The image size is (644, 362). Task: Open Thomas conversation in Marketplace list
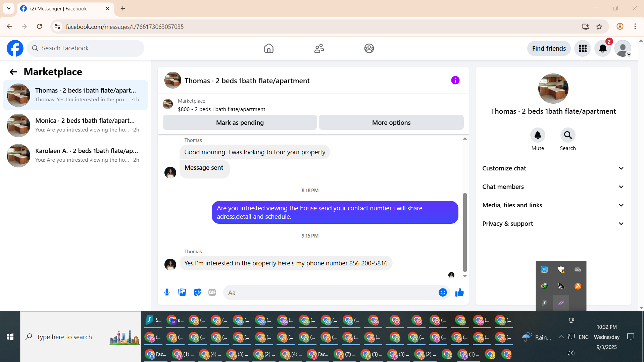tap(76, 95)
